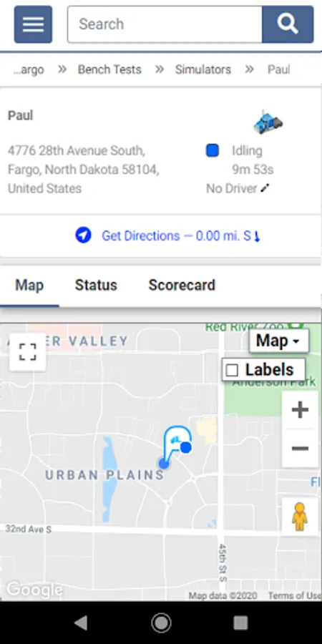Click the blue navigation arrow icon
This screenshot has width=322, height=644.
pyautogui.click(x=83, y=235)
